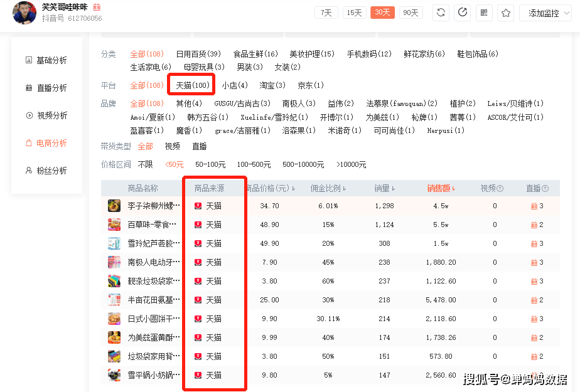The image size is (580, 392).
Task: Filter platform by 天猫(100)
Action: click(192, 86)
